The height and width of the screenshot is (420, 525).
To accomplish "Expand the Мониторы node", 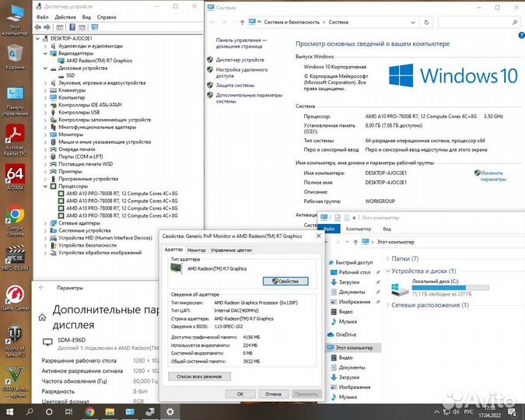I will [x=45, y=135].
